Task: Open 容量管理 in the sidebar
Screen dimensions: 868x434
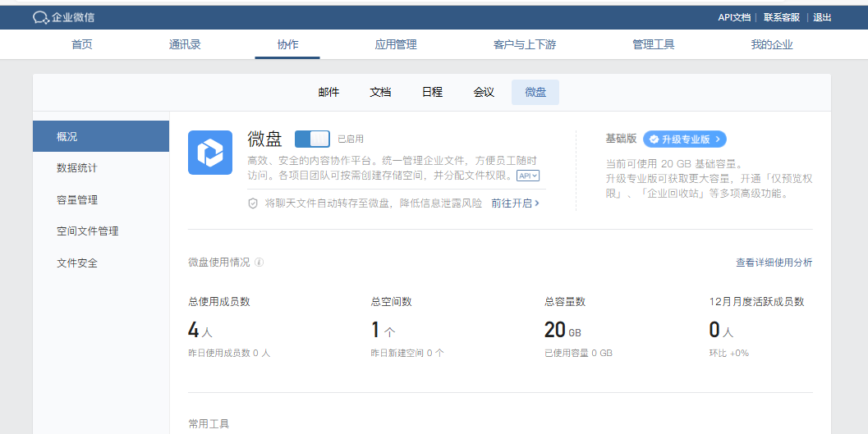Action: 77,200
